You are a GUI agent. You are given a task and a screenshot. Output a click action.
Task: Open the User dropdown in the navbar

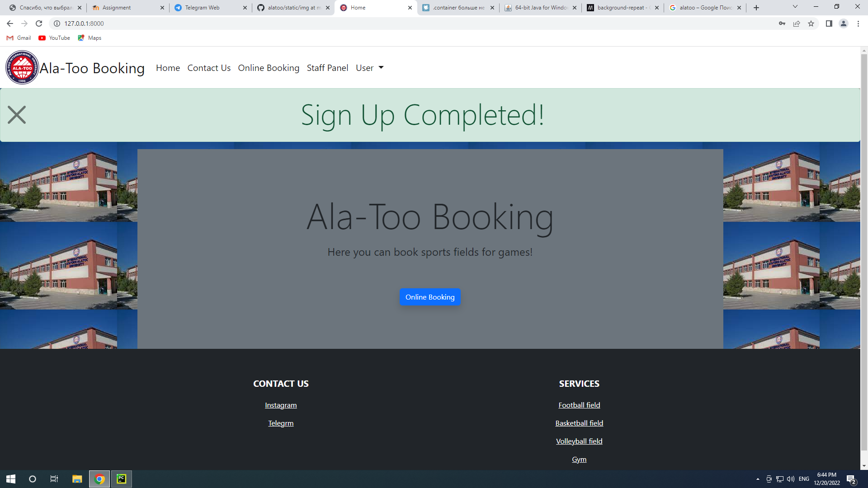(369, 68)
